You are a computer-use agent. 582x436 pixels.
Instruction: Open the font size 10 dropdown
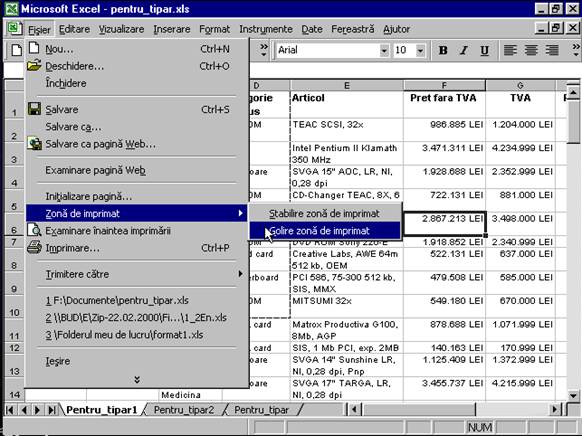pyautogui.click(x=420, y=50)
